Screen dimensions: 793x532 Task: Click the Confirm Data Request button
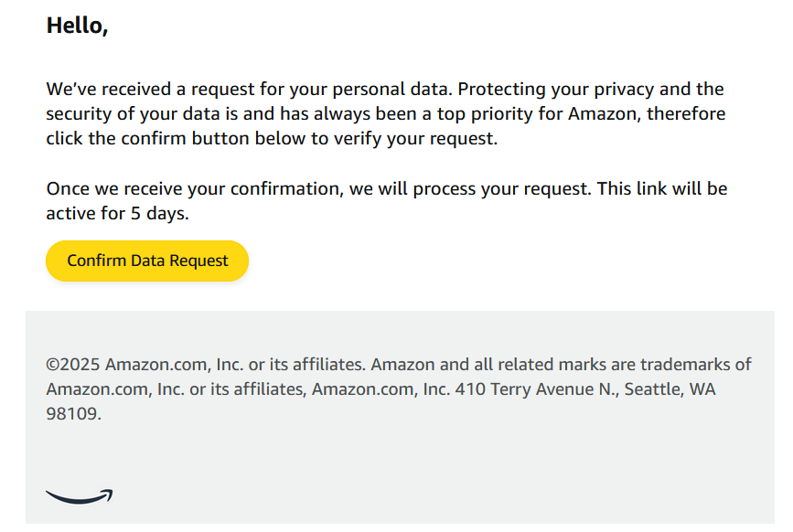tap(147, 261)
